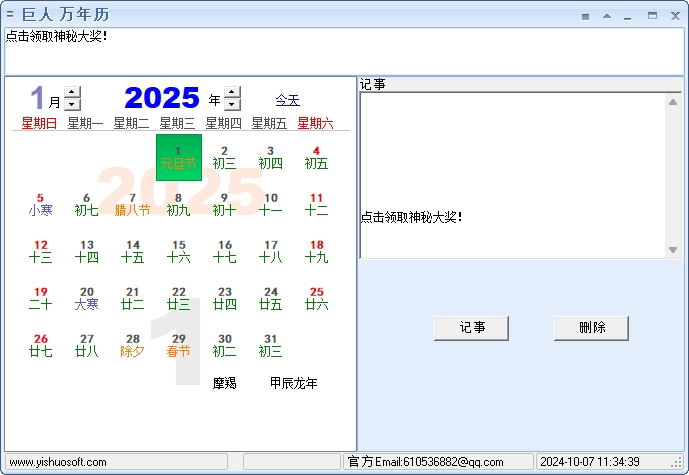Select January 16 十七
689x475 pixels.
(225, 251)
